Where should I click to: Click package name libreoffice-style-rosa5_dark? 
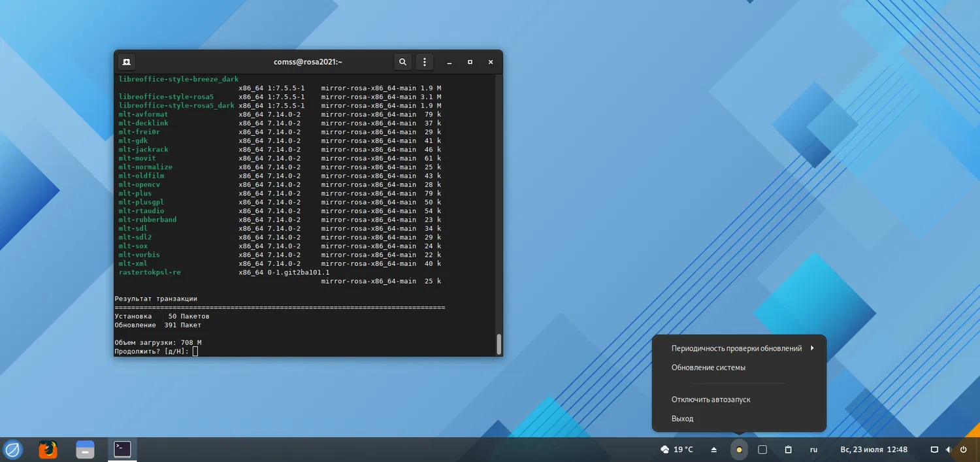click(176, 105)
